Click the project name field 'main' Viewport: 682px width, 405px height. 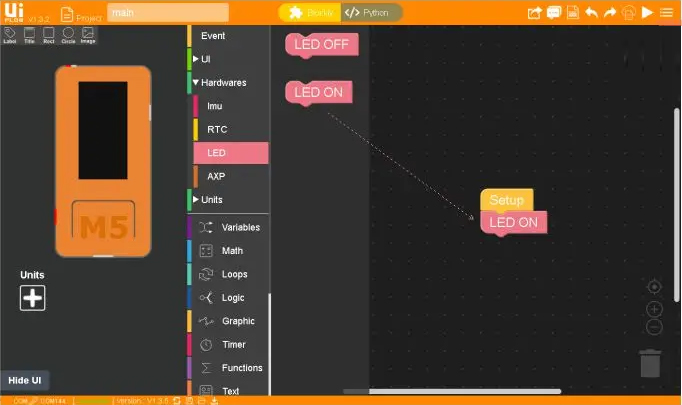coord(168,13)
